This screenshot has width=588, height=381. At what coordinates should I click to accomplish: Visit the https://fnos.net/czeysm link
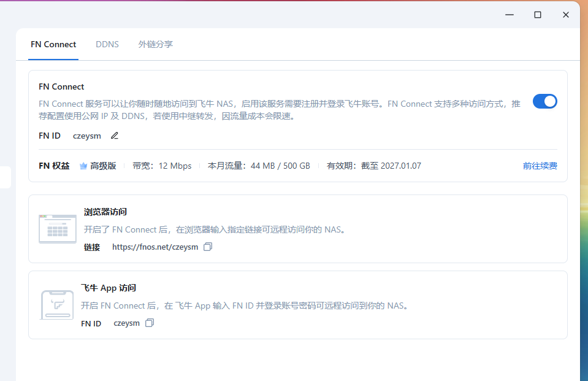[156, 246]
